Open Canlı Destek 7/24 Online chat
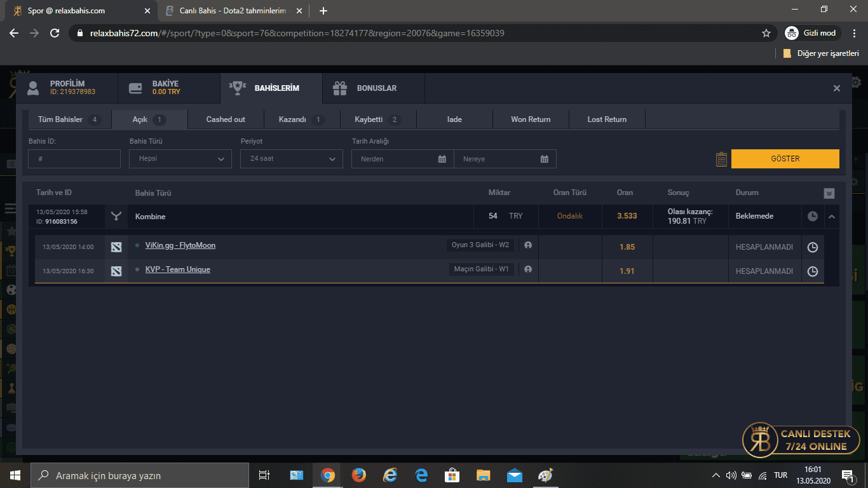868x488 pixels. (801, 440)
